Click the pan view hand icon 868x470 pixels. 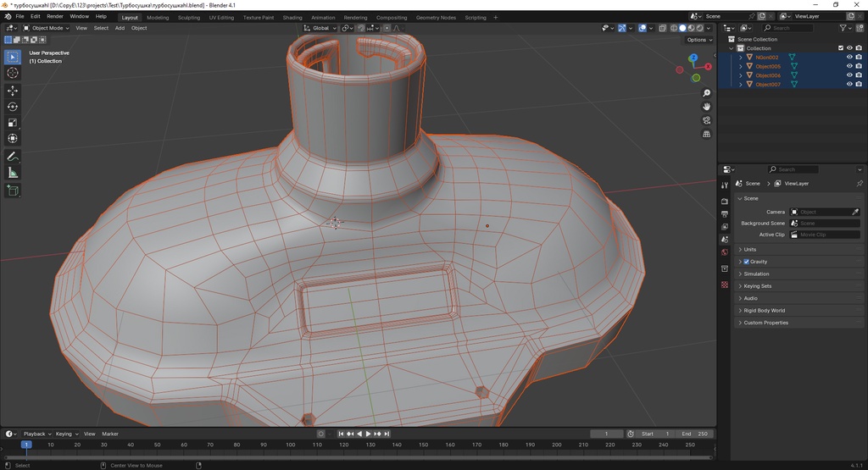706,107
